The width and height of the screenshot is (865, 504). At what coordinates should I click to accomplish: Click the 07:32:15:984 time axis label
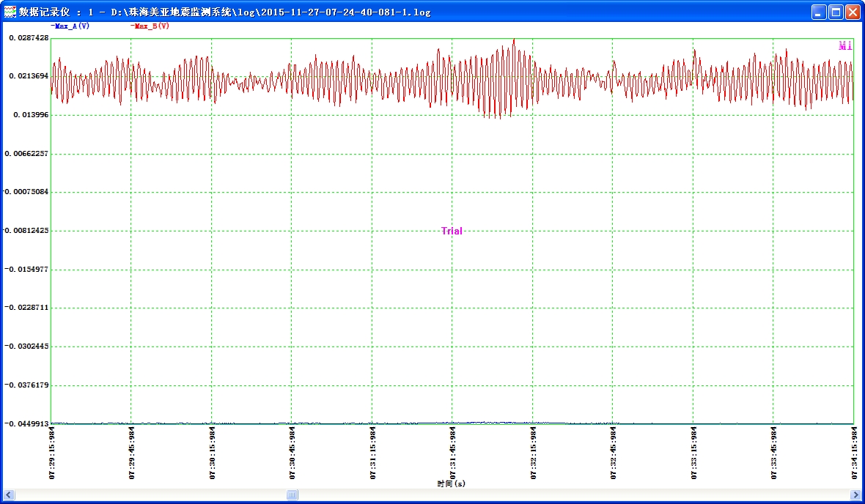coord(534,453)
